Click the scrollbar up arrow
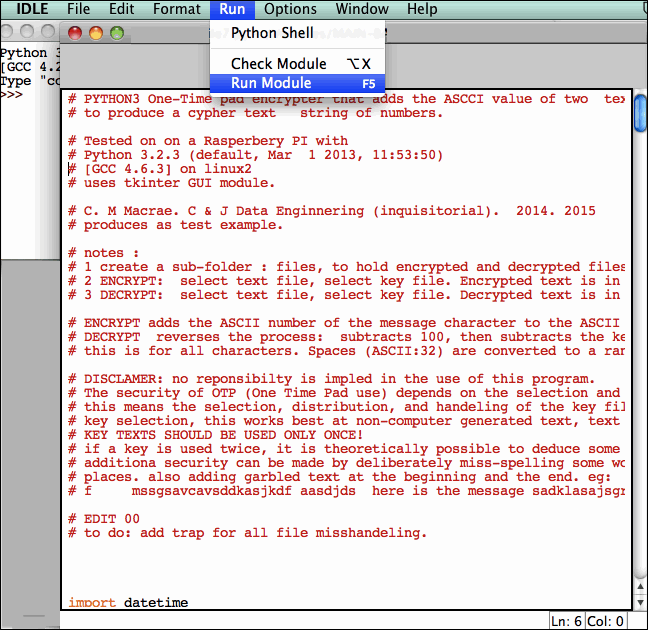 coord(641,586)
